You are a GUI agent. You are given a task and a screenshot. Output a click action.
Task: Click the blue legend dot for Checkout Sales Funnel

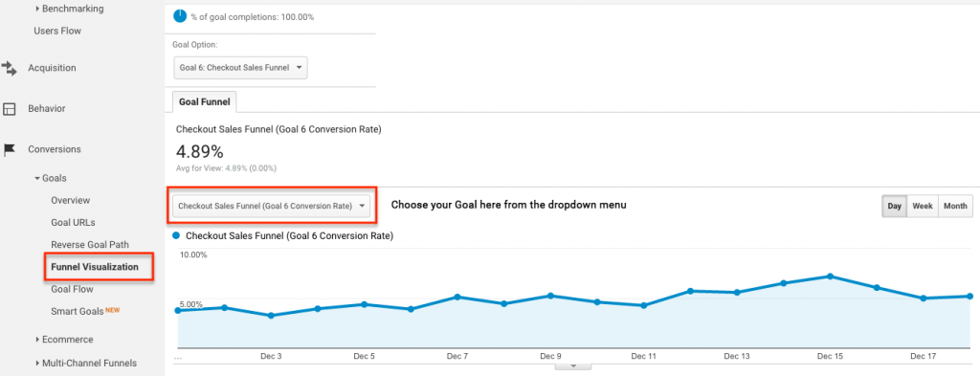tap(176, 236)
